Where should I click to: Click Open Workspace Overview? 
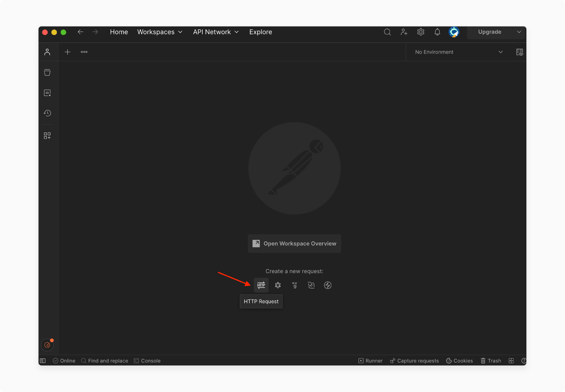coord(294,243)
